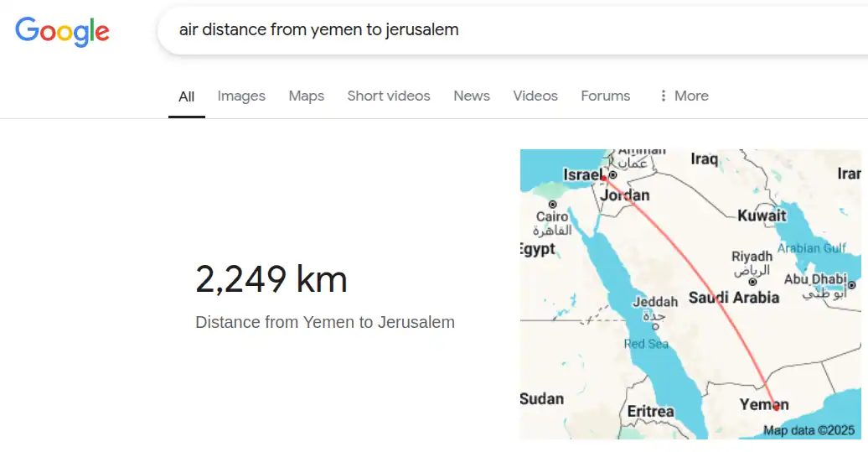Click the Google logo
Screen dimensions: 868x452
[x=62, y=31]
